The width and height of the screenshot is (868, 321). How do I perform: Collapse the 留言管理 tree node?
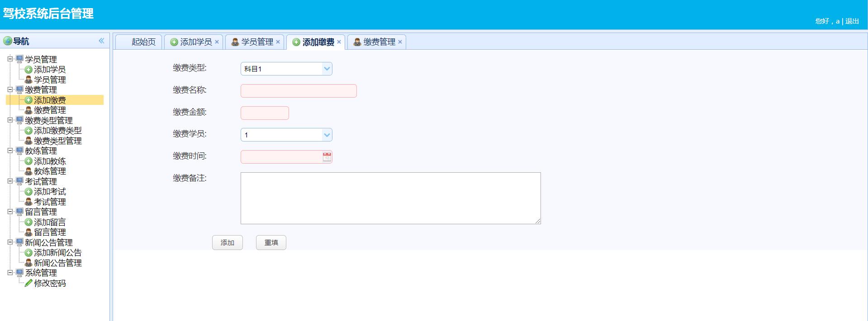pos(10,211)
